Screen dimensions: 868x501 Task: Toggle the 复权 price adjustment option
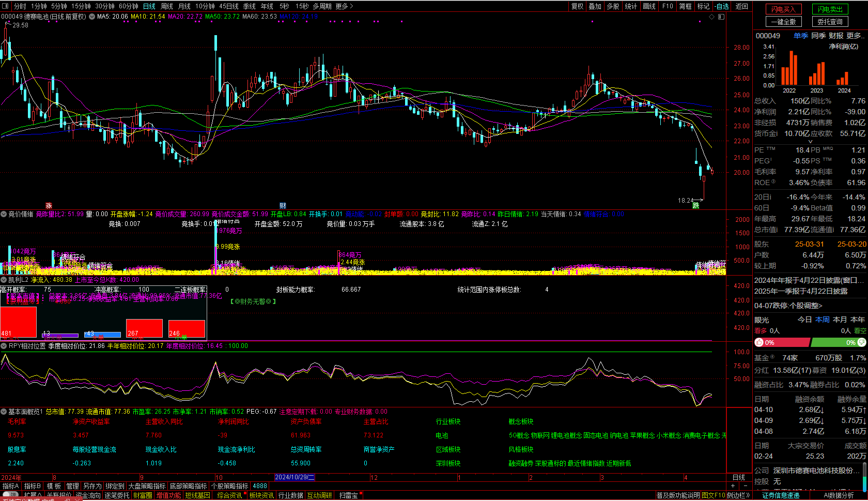pos(577,6)
